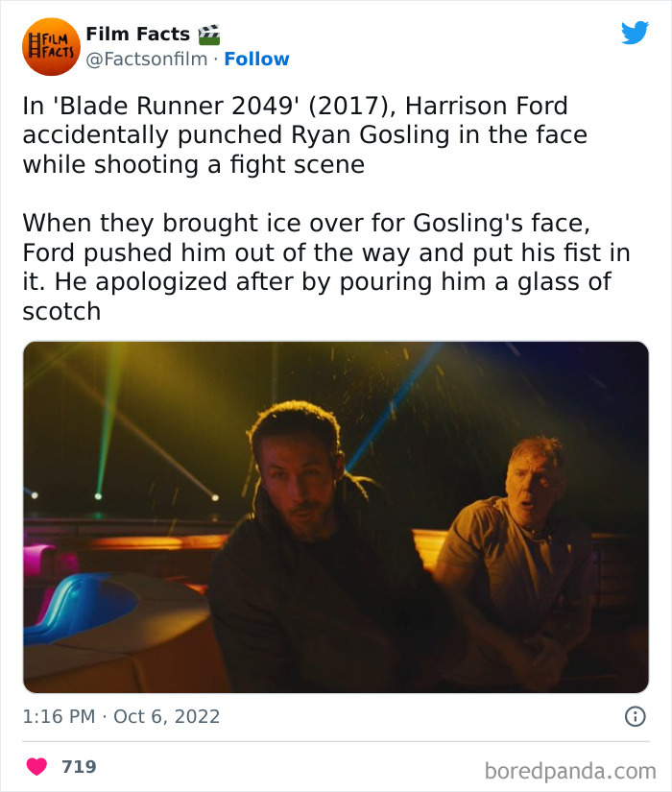Open the Twitter bird logo

point(636,33)
